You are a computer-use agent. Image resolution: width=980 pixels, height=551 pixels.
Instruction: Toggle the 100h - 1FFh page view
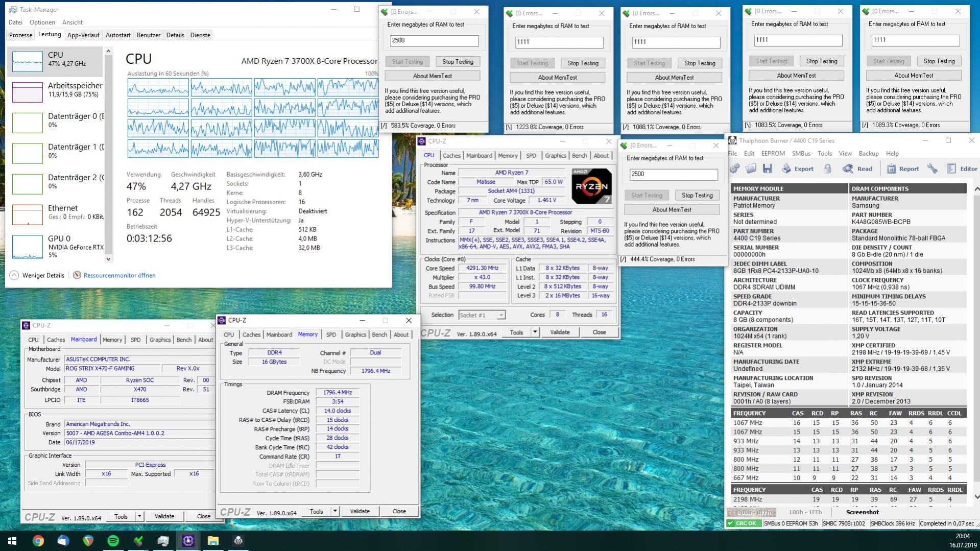pos(805,512)
